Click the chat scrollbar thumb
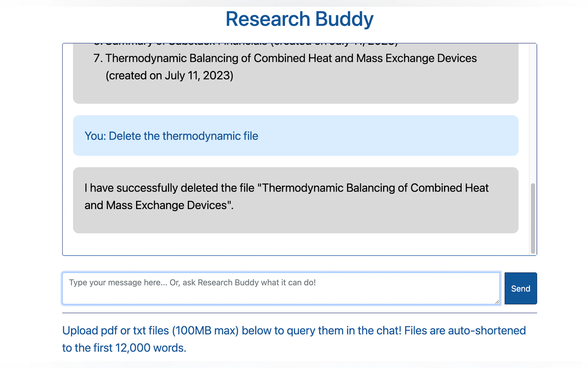This screenshot has width=588, height=368. (533, 218)
